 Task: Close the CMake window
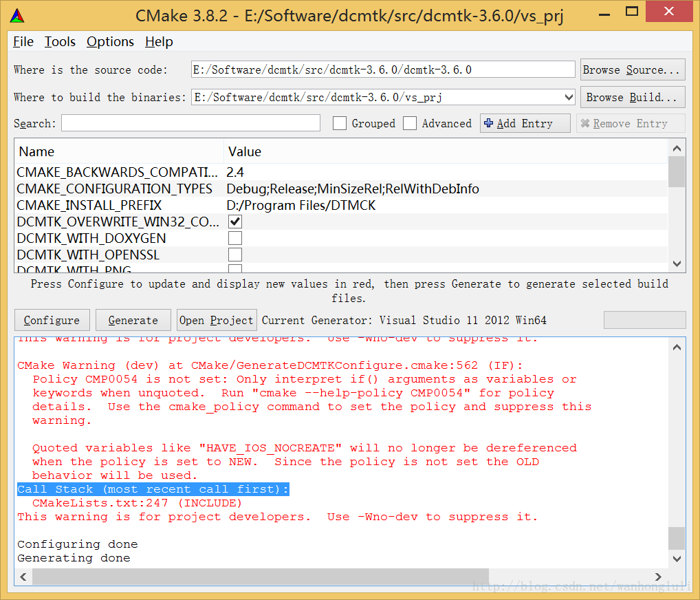(x=669, y=11)
